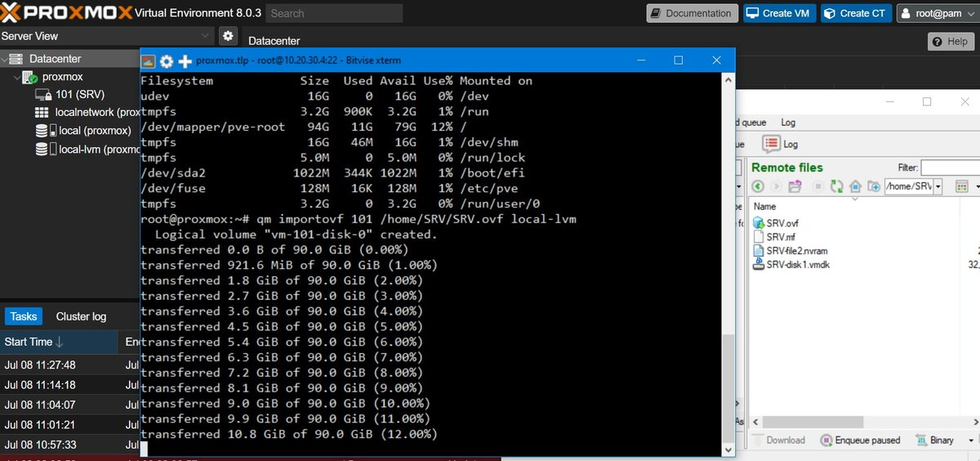Stop the remote listing operation
Viewport: 980px width, 461px height.
coord(817,186)
